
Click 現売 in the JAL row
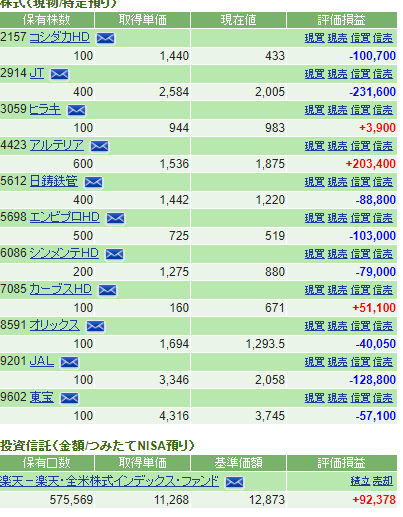tap(337, 362)
